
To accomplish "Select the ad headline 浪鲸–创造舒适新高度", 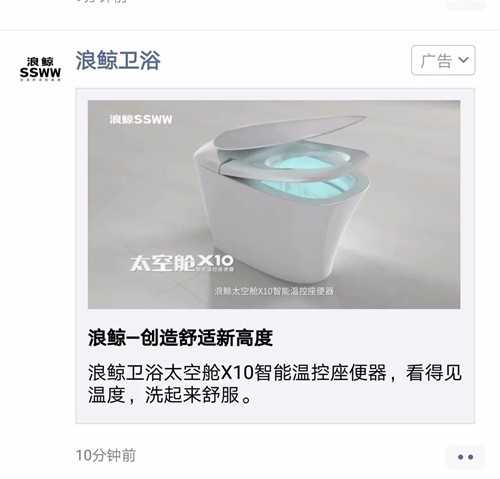I will click(x=180, y=338).
